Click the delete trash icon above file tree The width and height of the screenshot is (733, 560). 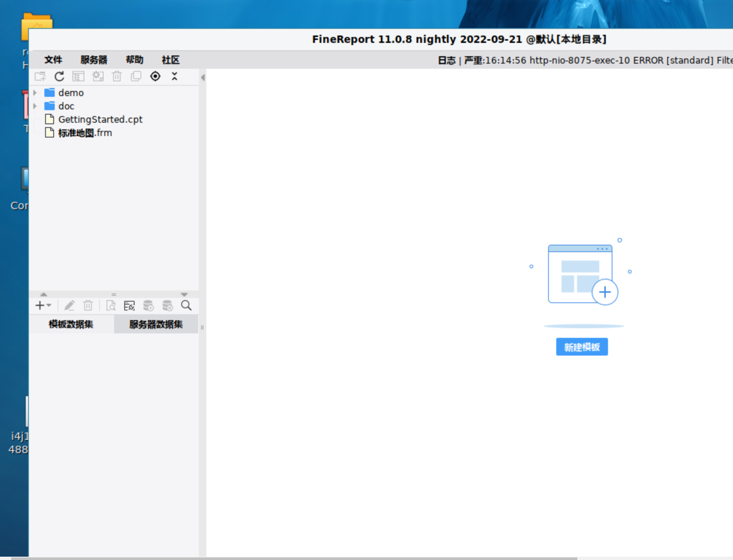tap(117, 77)
